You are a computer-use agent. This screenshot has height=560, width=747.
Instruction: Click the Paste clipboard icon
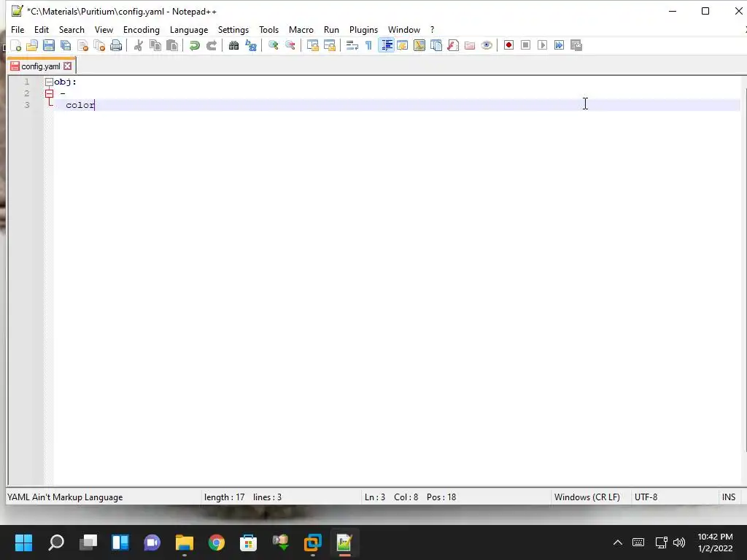(x=172, y=46)
